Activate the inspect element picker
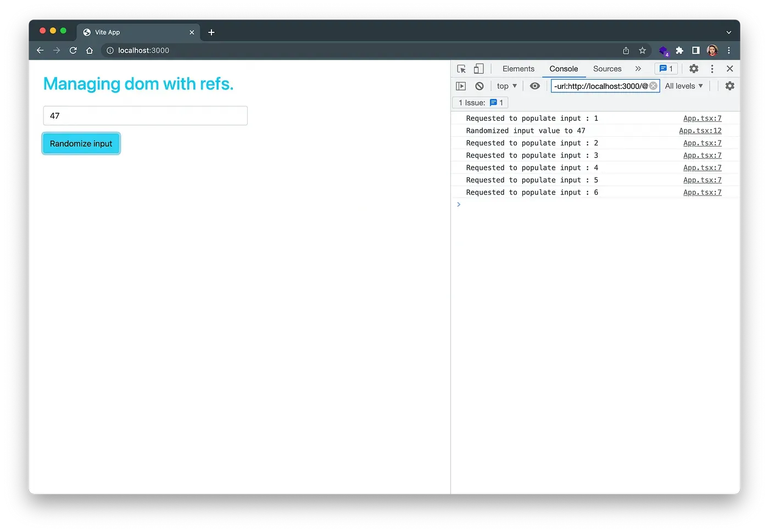The image size is (769, 532). click(461, 69)
